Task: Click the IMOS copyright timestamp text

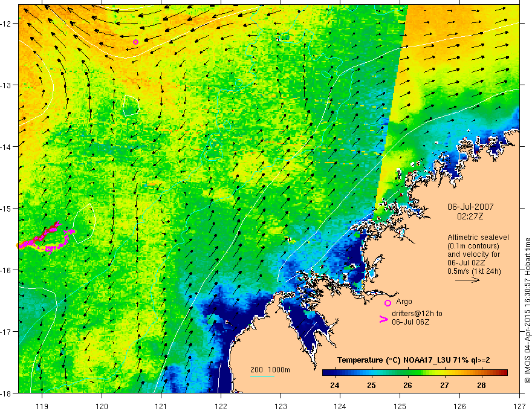Action: click(528, 311)
